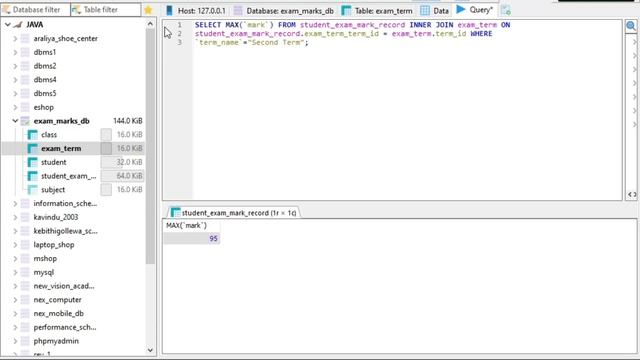Open a new query tab with the plus icon

506,10
